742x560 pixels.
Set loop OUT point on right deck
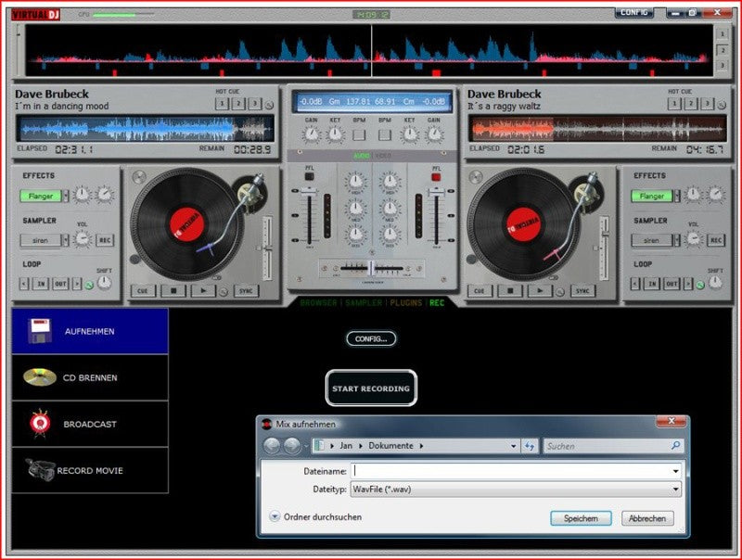[671, 284]
